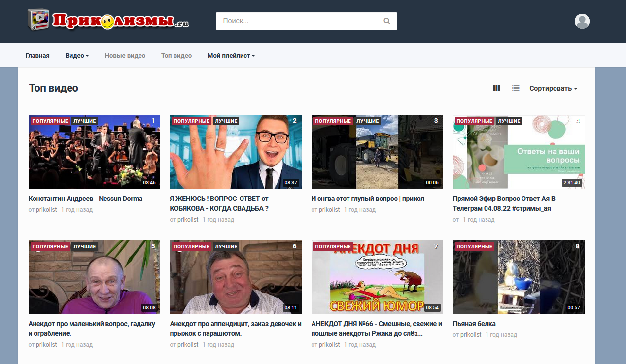Open the engagement ring hand thumbnail
Image resolution: width=626 pixels, height=364 pixels.
click(x=236, y=152)
